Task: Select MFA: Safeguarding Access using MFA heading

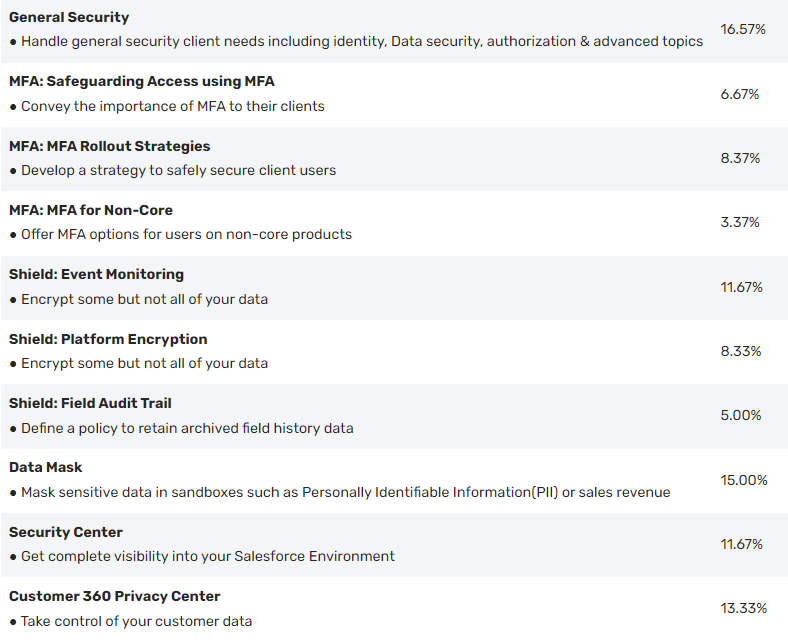Action: (x=142, y=81)
